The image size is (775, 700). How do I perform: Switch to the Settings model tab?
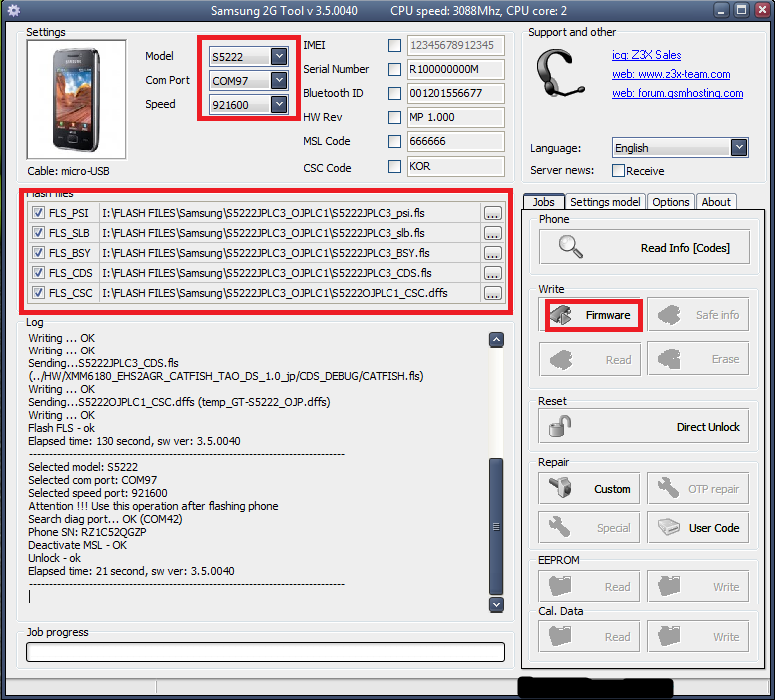[605, 202]
